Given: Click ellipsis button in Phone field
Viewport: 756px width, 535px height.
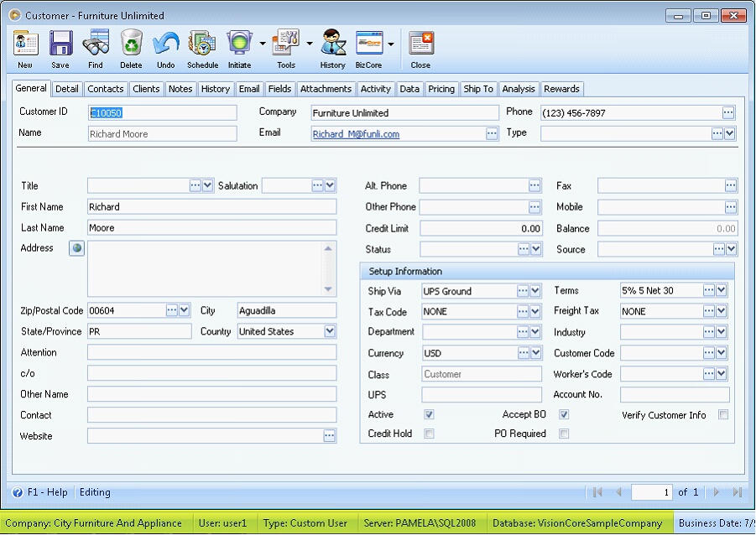Looking at the screenshot, I should coord(728,112).
